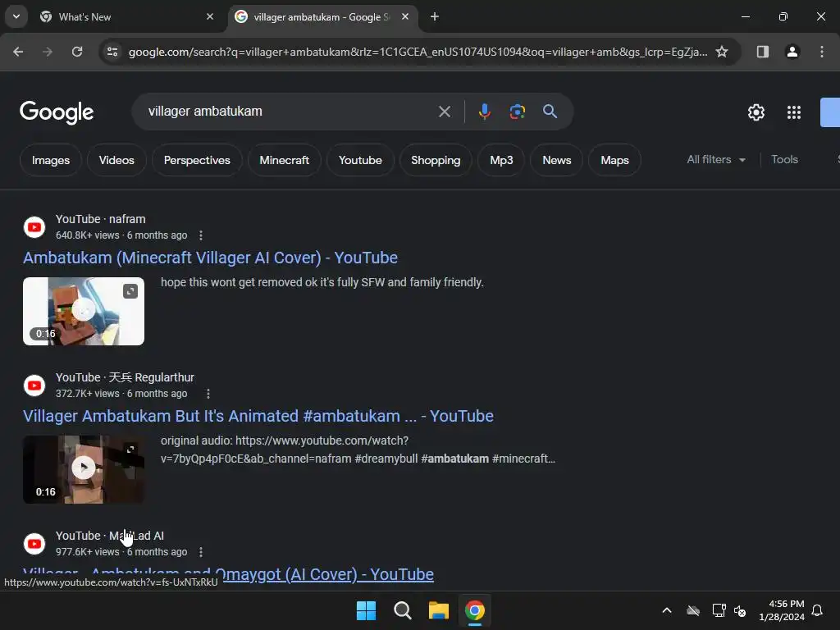Close the villager ambatukam tab

(405, 16)
